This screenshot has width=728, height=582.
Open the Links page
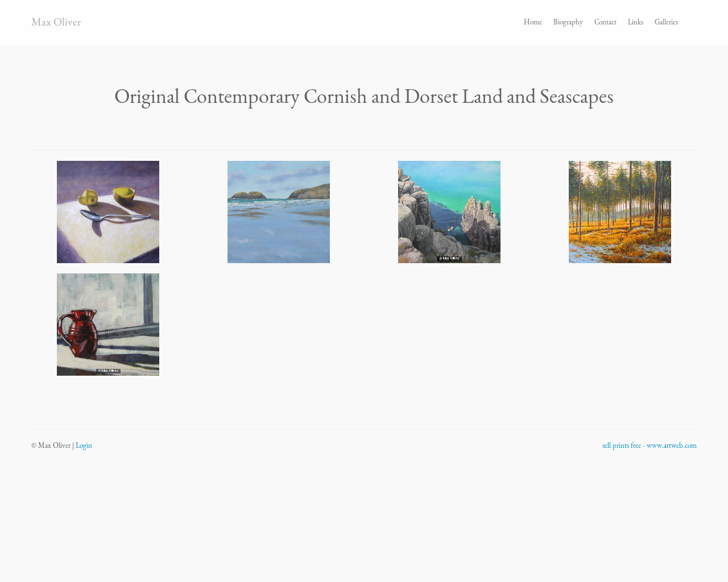[x=635, y=22]
